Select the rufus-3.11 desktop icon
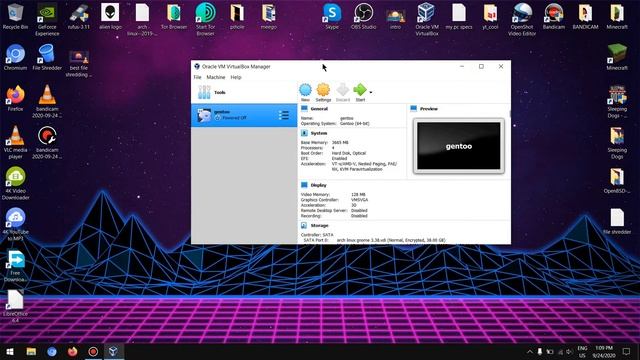The height and width of the screenshot is (360, 640). 79,17
